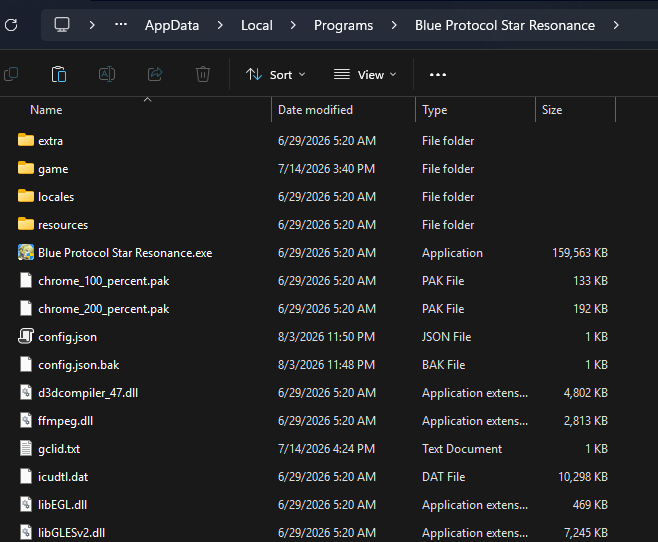Image resolution: width=658 pixels, height=542 pixels.
Task: Select the chrome_100_percent.pak file icon
Action: click(x=26, y=280)
